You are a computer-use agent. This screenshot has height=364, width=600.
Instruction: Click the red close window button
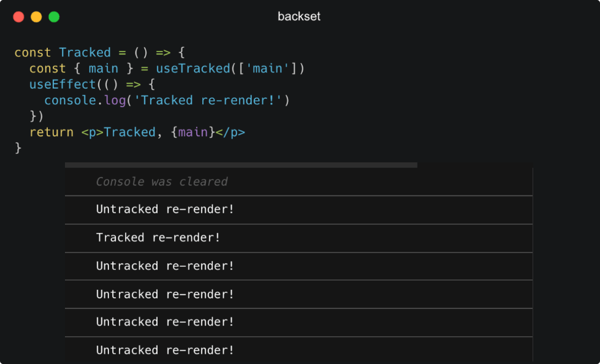click(18, 17)
